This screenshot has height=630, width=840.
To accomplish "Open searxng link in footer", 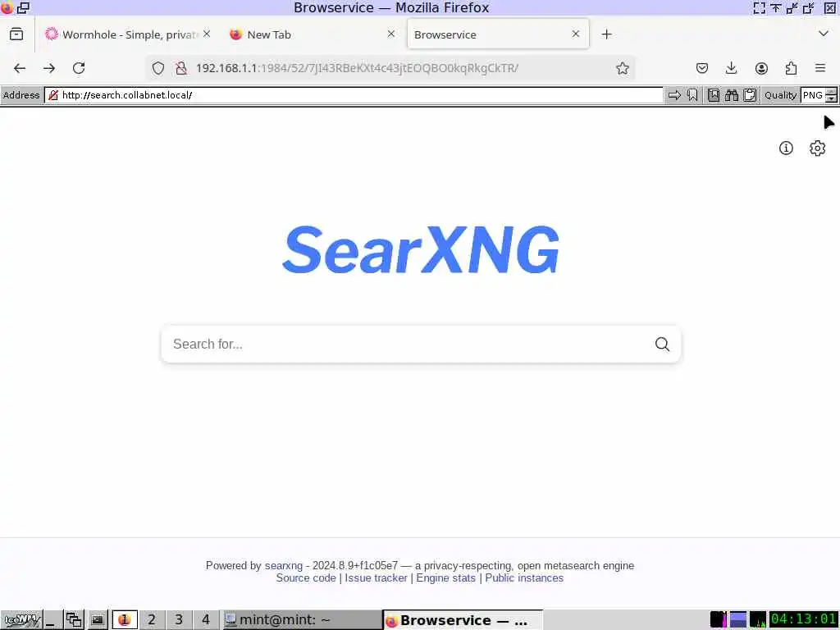I will point(283,566).
